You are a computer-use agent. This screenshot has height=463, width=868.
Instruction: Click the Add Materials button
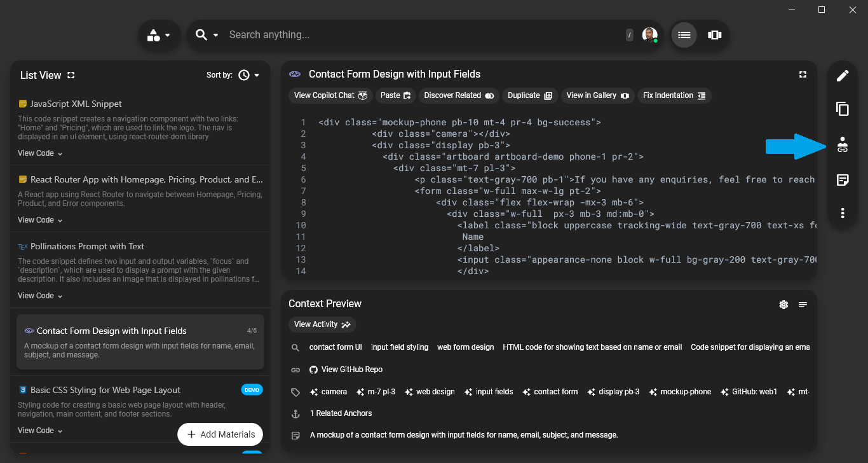[x=220, y=434]
